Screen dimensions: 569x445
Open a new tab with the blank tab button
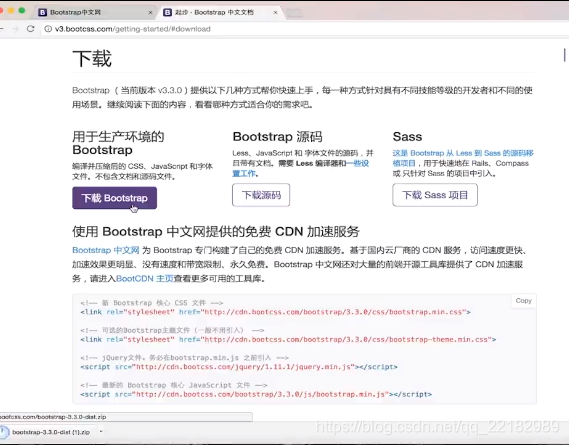294,13
